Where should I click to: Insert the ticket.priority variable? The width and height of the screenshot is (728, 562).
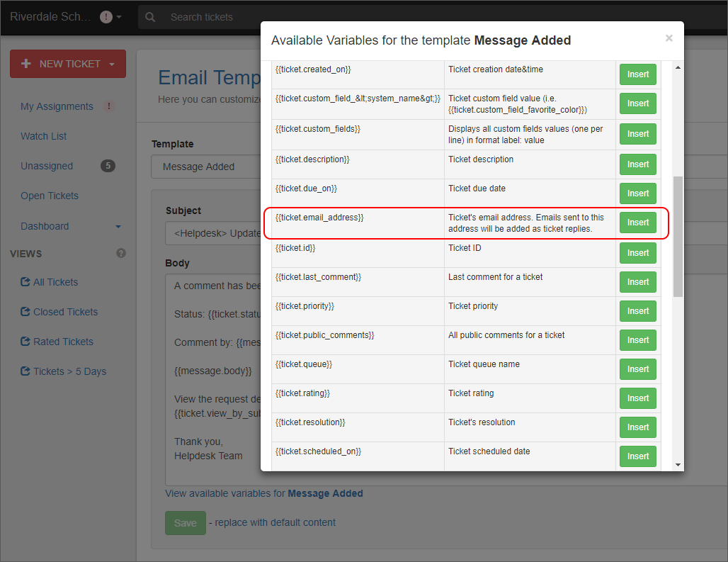pos(637,311)
